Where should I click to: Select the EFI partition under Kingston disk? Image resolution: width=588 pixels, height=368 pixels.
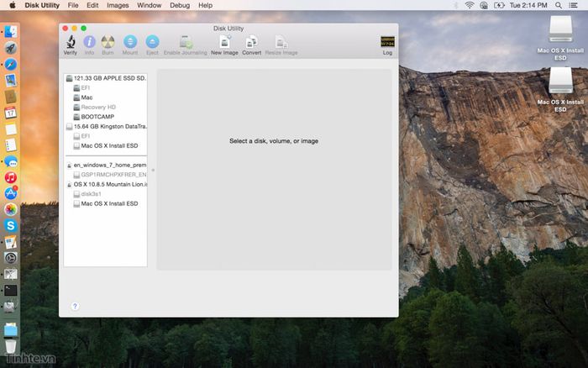pyautogui.click(x=81, y=136)
